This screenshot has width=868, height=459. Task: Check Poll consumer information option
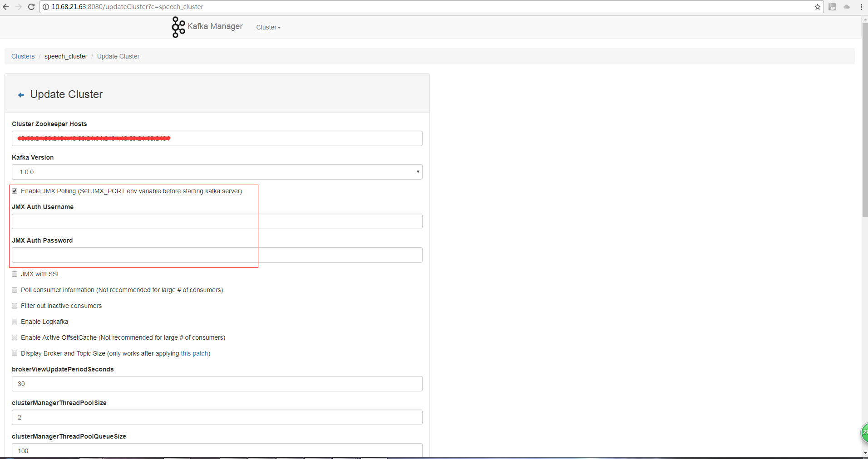(15, 290)
